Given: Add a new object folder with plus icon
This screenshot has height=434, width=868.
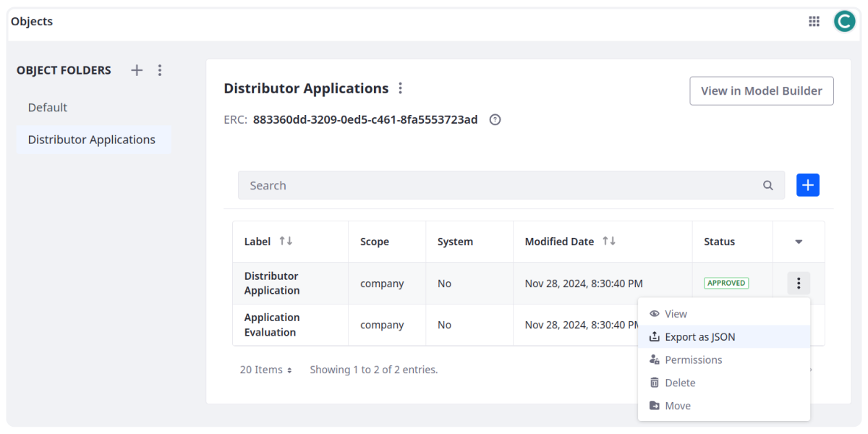Looking at the screenshot, I should (x=137, y=70).
